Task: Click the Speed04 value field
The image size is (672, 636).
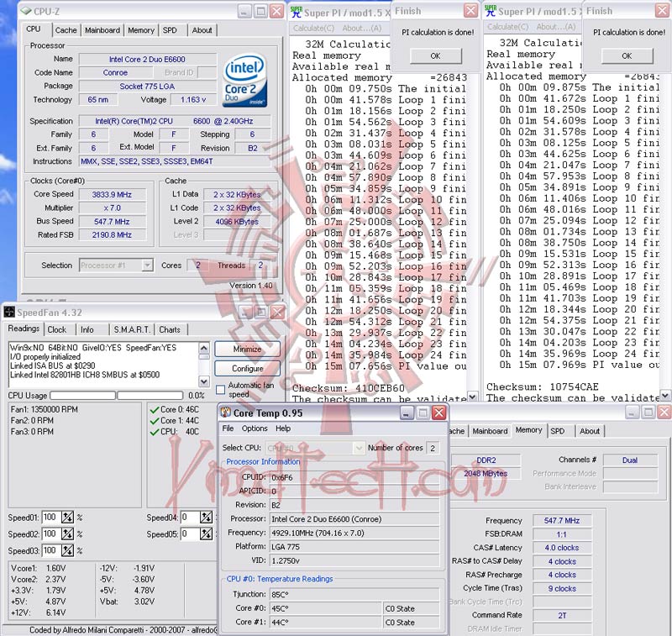Action: click(190, 518)
